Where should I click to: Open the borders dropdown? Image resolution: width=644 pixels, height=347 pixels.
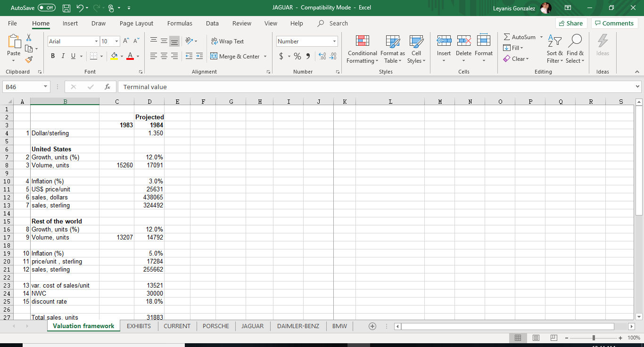[x=101, y=57]
